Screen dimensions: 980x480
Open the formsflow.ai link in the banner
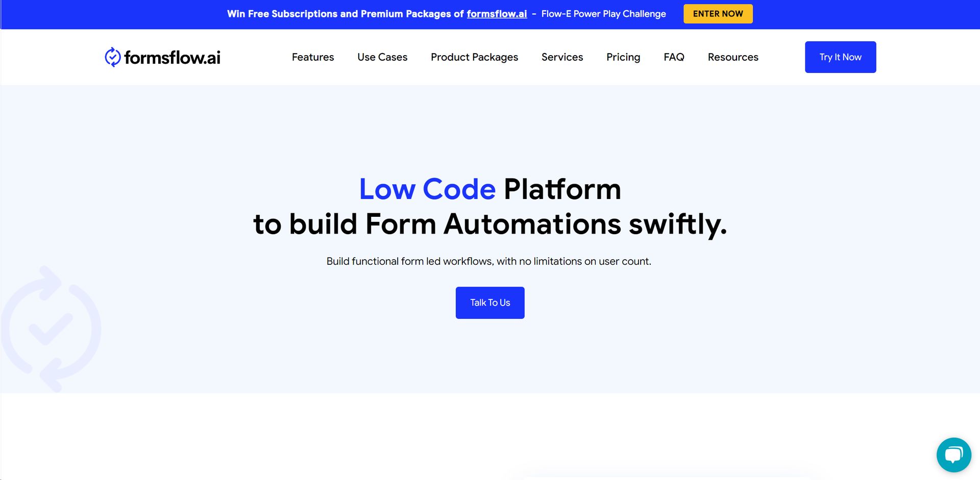coord(497,14)
